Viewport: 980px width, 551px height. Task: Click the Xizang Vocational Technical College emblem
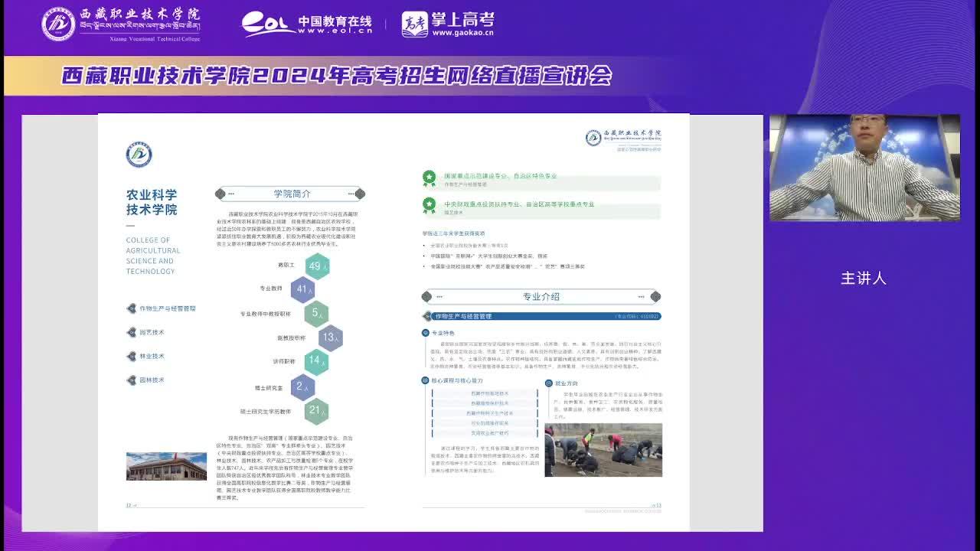(x=58, y=24)
